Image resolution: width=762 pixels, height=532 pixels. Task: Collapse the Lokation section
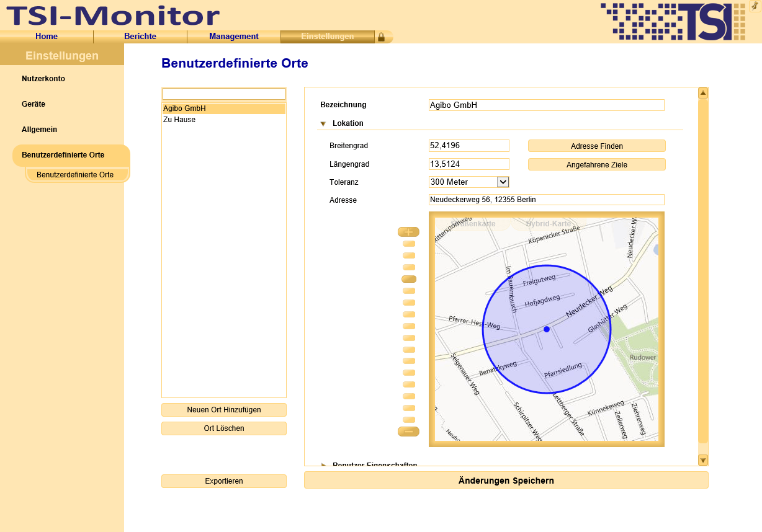tap(323, 123)
